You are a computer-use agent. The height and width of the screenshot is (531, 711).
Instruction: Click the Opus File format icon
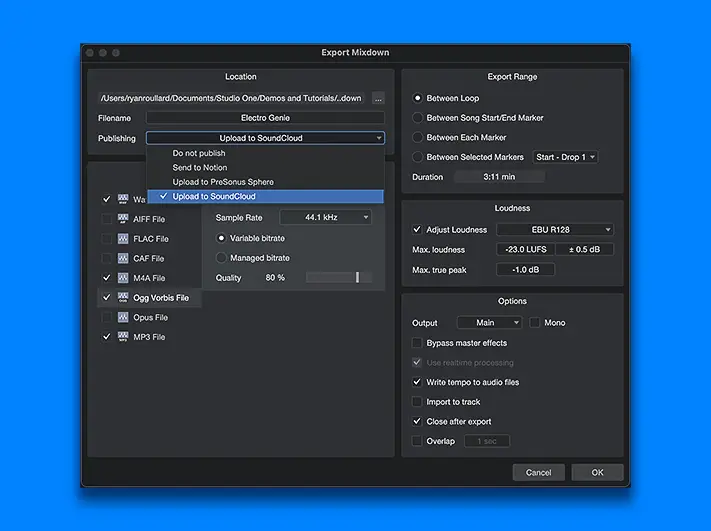pyautogui.click(x=123, y=317)
